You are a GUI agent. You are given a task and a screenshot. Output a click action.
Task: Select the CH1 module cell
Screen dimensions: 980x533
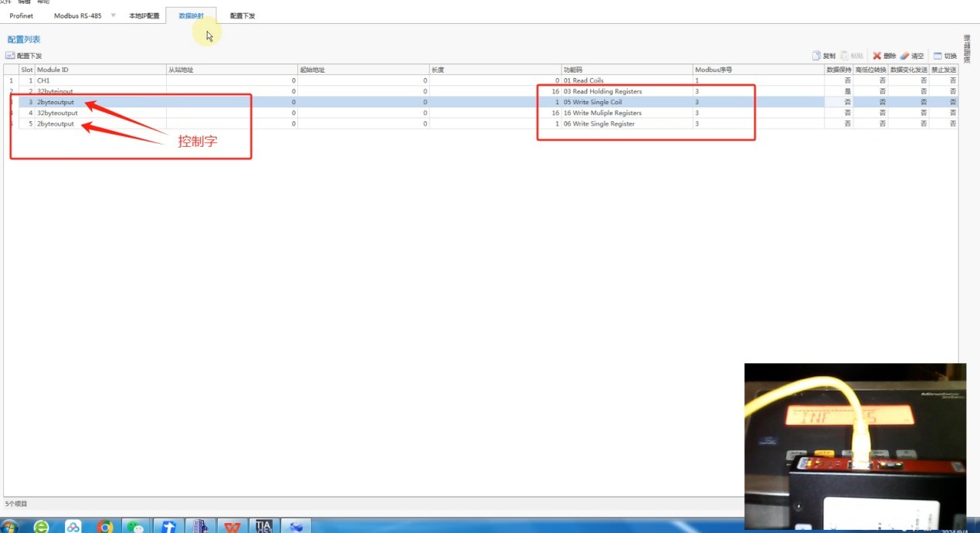coord(100,80)
